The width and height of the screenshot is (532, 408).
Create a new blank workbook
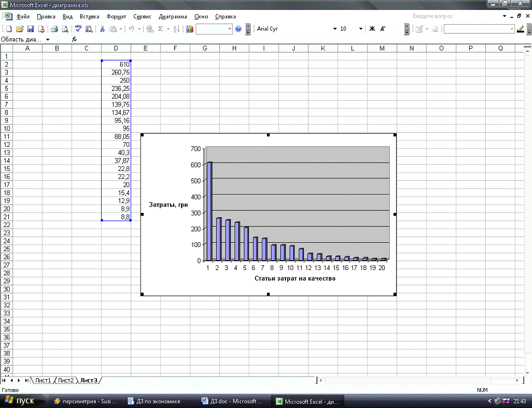point(8,29)
